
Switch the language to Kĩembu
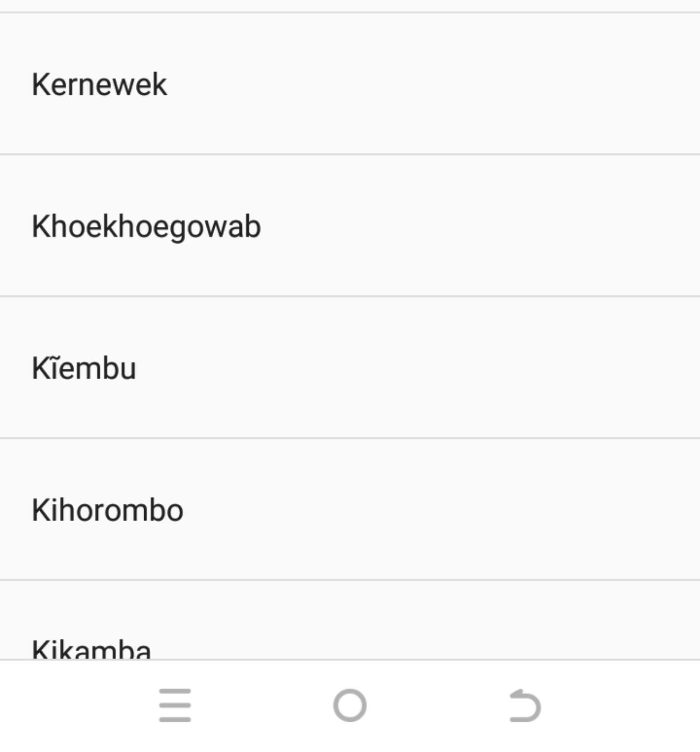(x=350, y=369)
